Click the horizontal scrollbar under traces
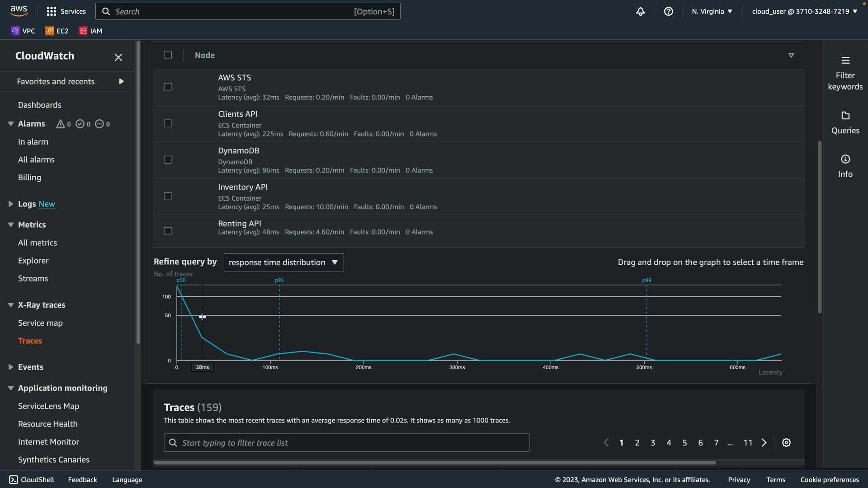The height and width of the screenshot is (488, 868). pos(434,462)
